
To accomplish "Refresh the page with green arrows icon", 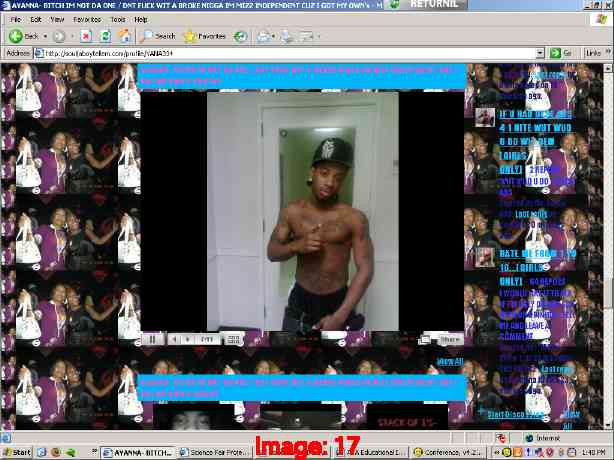I will tap(105, 36).
